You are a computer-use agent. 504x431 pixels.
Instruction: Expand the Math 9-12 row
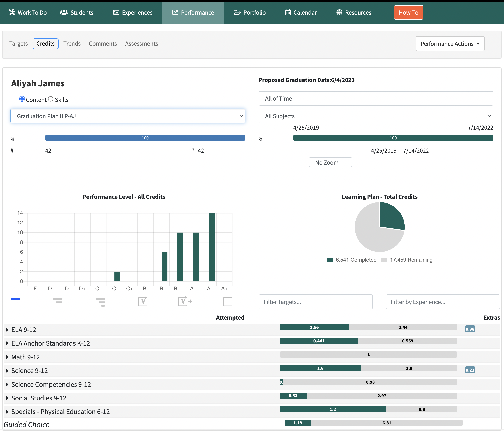[x=7, y=357]
